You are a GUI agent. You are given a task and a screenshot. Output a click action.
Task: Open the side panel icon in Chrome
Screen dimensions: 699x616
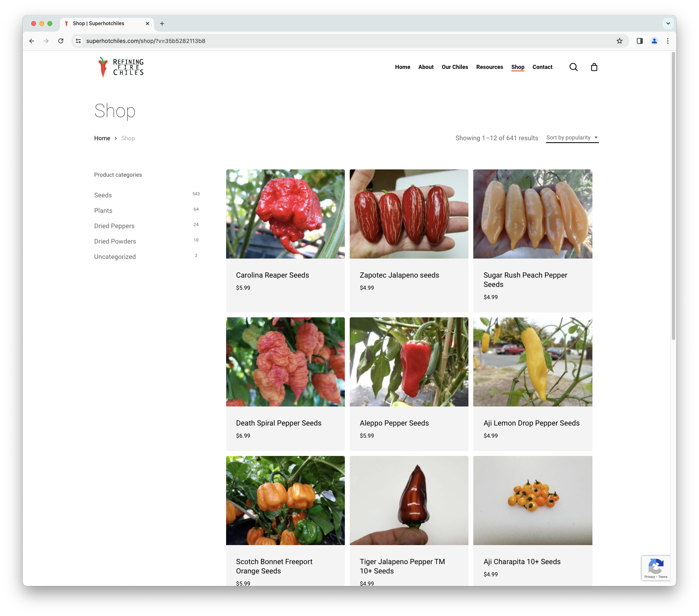point(640,41)
